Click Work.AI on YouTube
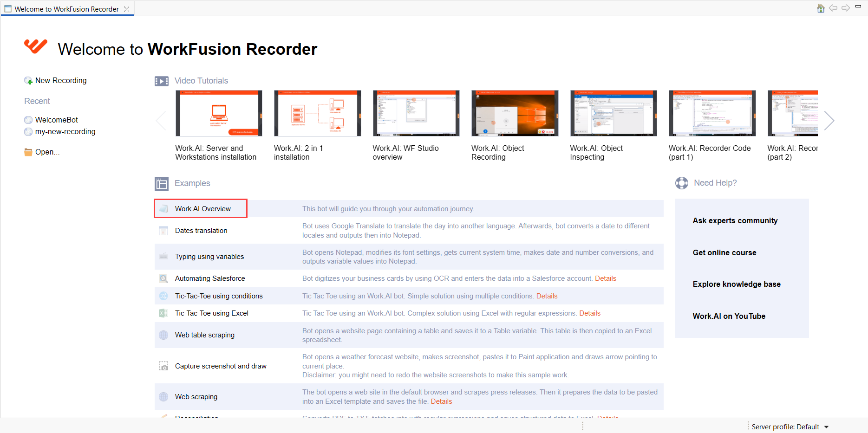The height and width of the screenshot is (433, 868). click(x=729, y=317)
